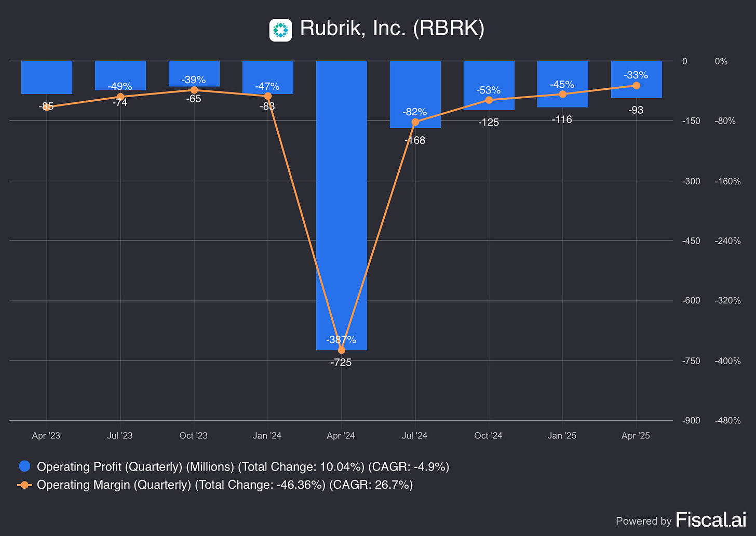Screen dimensions: 756x536
Task: Click the -47% margin data point
Action: coord(267,96)
